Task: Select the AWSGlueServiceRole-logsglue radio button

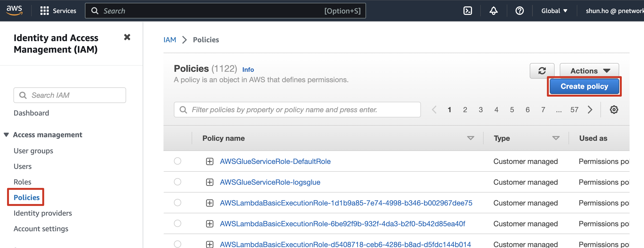Action: (x=177, y=182)
